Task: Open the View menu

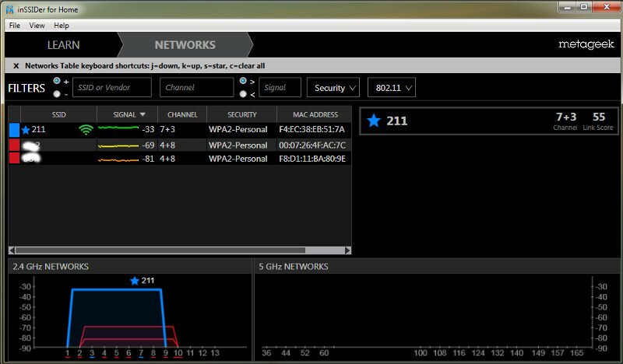Action: (x=37, y=26)
